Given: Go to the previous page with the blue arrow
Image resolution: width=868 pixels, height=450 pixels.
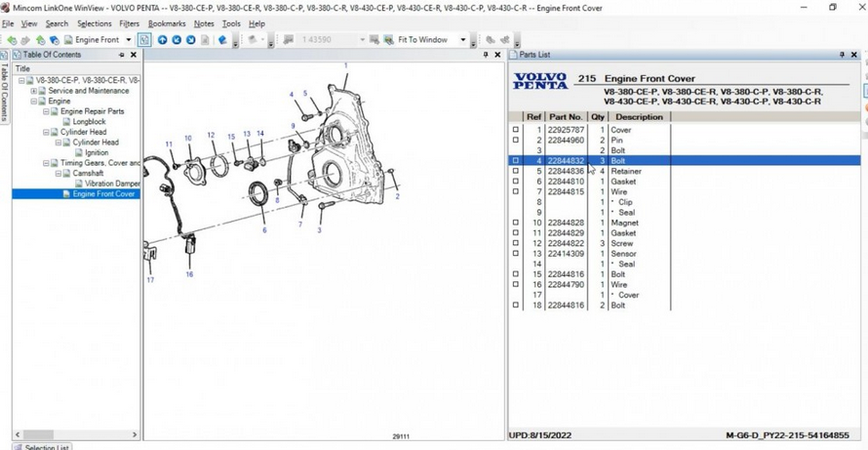Looking at the screenshot, I should [x=177, y=40].
